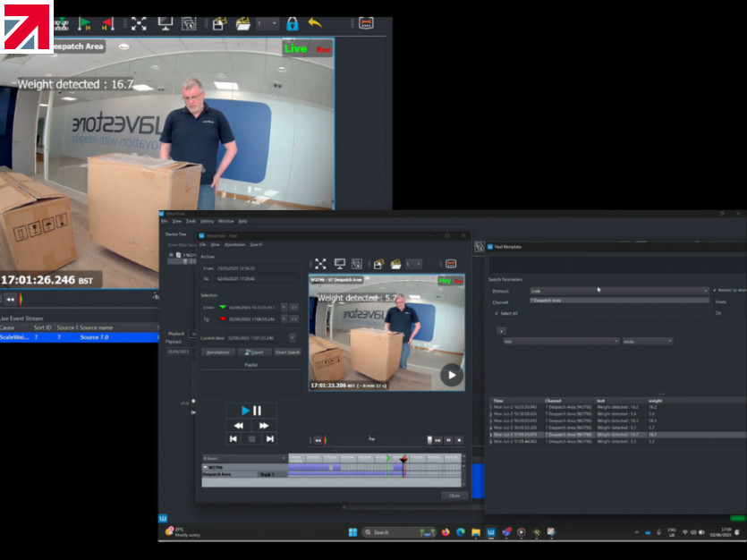Viewport: 747px width, 560px height.
Task: Skip to previous using the skip-back button
Action: point(233,438)
